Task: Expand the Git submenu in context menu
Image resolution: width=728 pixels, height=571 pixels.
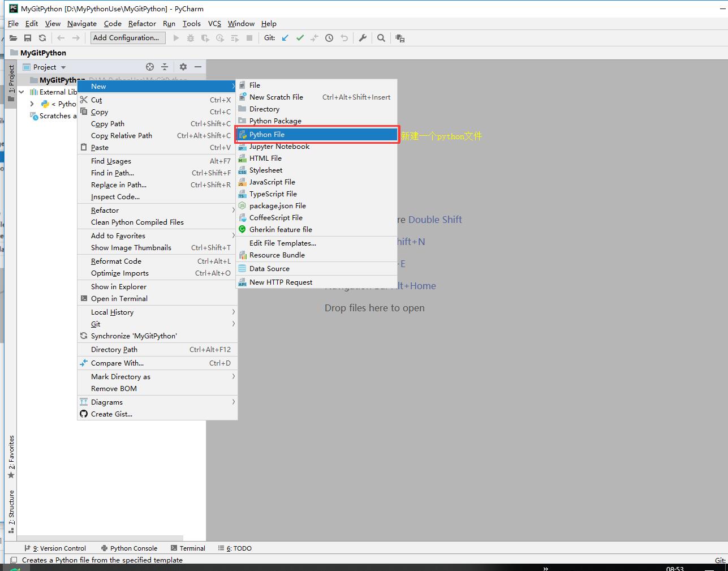Action: (x=233, y=324)
